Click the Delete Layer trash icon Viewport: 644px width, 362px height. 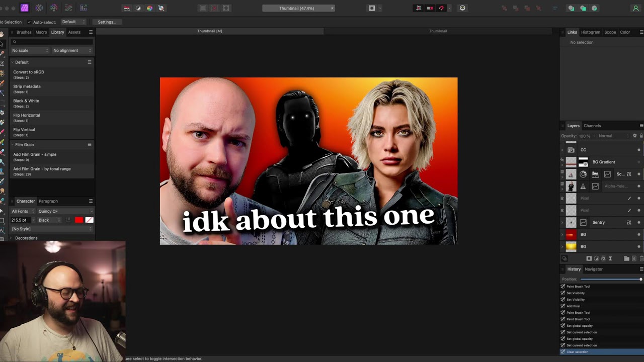[641, 258]
